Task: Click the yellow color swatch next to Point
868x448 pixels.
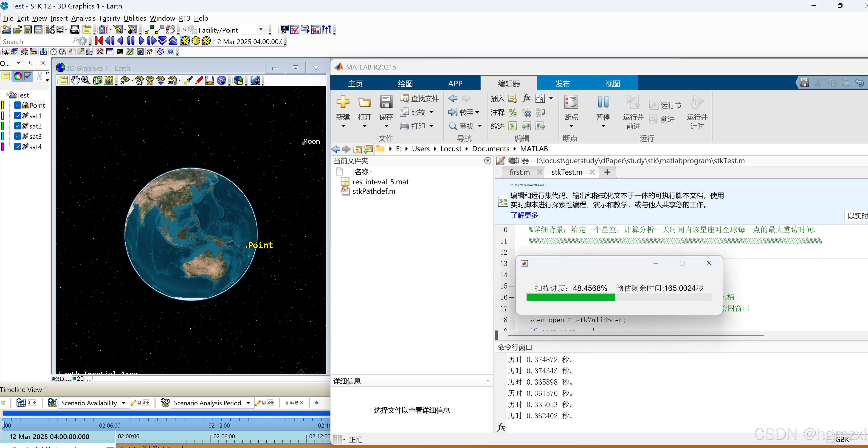Action: point(2,105)
